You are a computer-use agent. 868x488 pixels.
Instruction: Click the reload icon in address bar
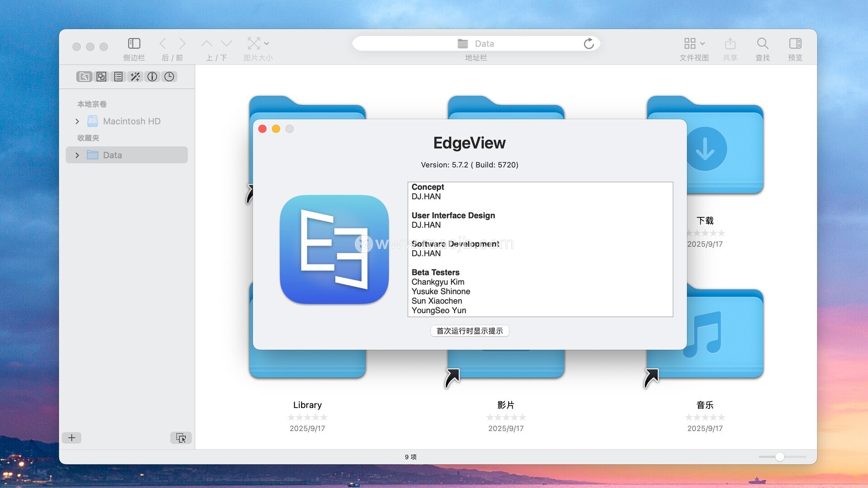tap(588, 44)
